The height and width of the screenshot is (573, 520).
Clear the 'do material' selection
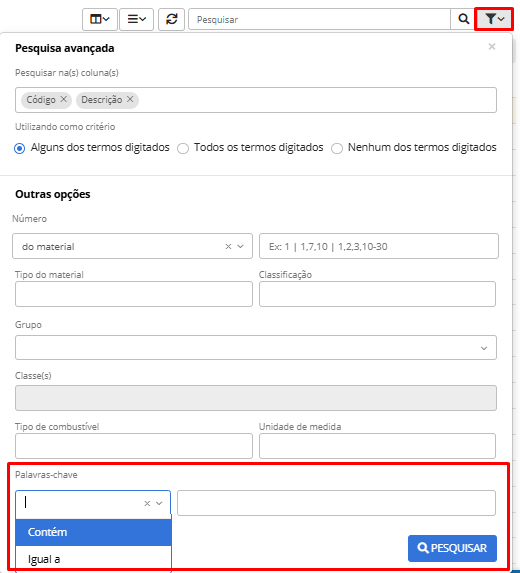pyautogui.click(x=228, y=247)
